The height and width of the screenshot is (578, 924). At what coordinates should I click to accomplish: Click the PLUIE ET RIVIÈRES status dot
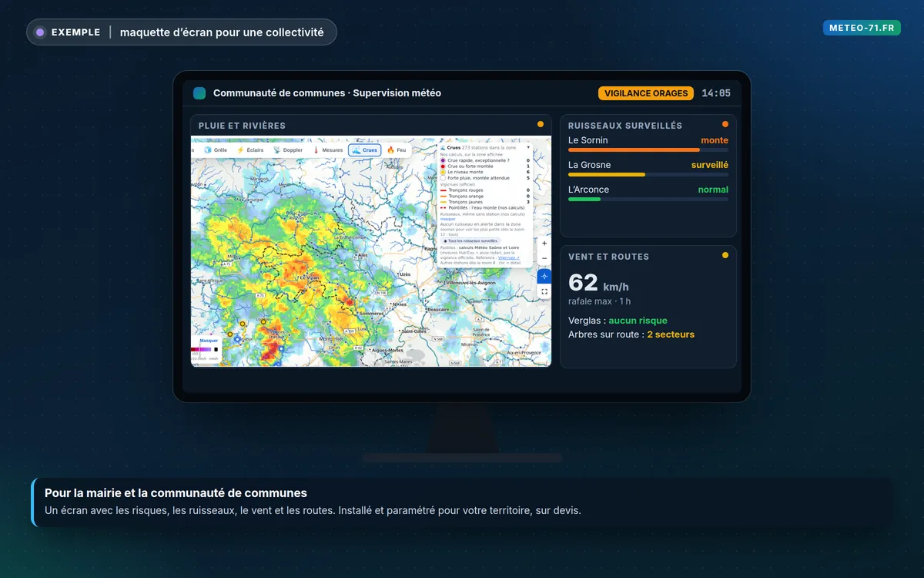[541, 124]
